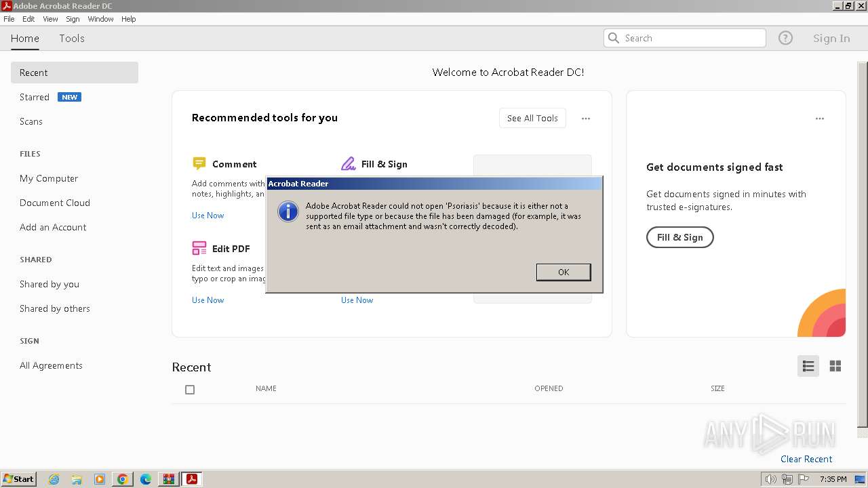Click into the Search field

click(x=685, y=38)
